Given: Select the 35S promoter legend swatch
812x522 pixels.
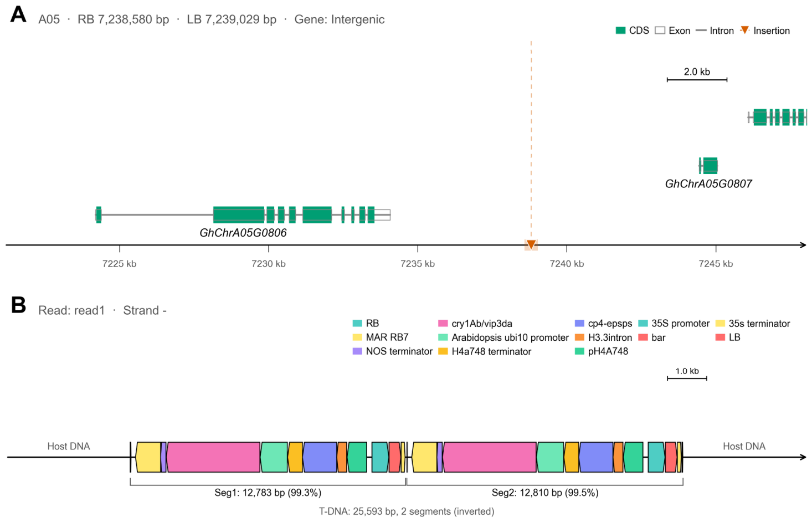Looking at the screenshot, I should click(x=643, y=323).
